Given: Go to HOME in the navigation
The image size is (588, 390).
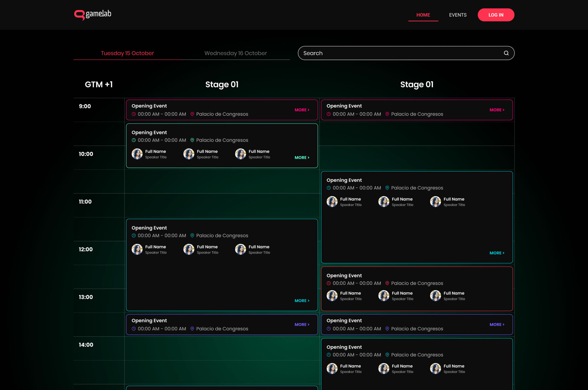Looking at the screenshot, I should (x=423, y=15).
